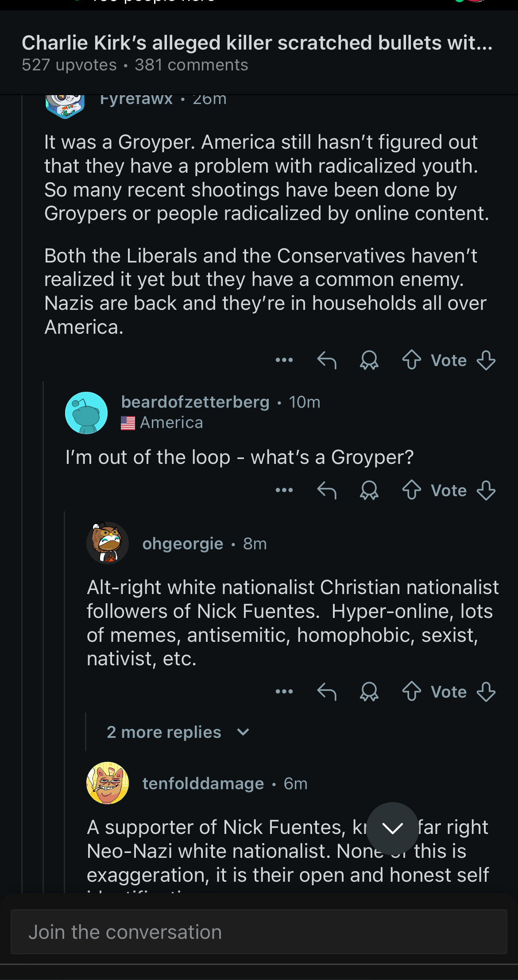Upvote the Fyrefawx Groyper comment
Image resolution: width=518 pixels, height=980 pixels.
(412, 360)
